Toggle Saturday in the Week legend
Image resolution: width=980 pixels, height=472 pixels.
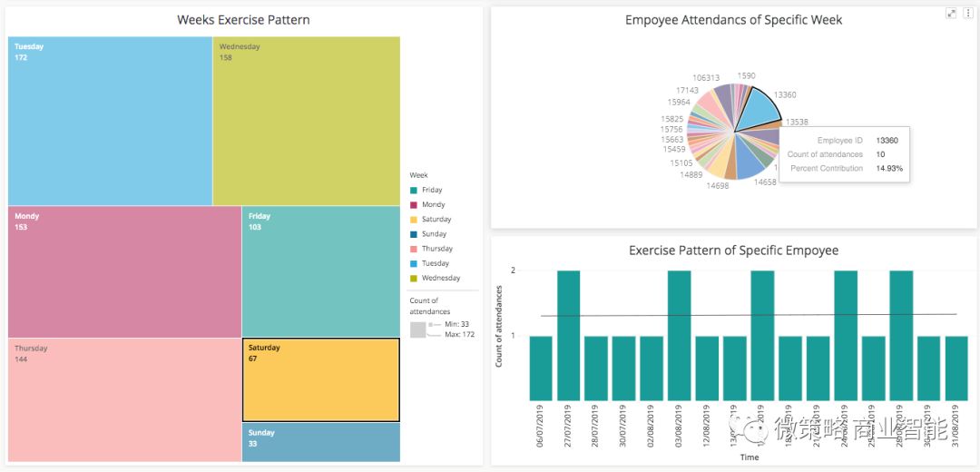pos(436,220)
